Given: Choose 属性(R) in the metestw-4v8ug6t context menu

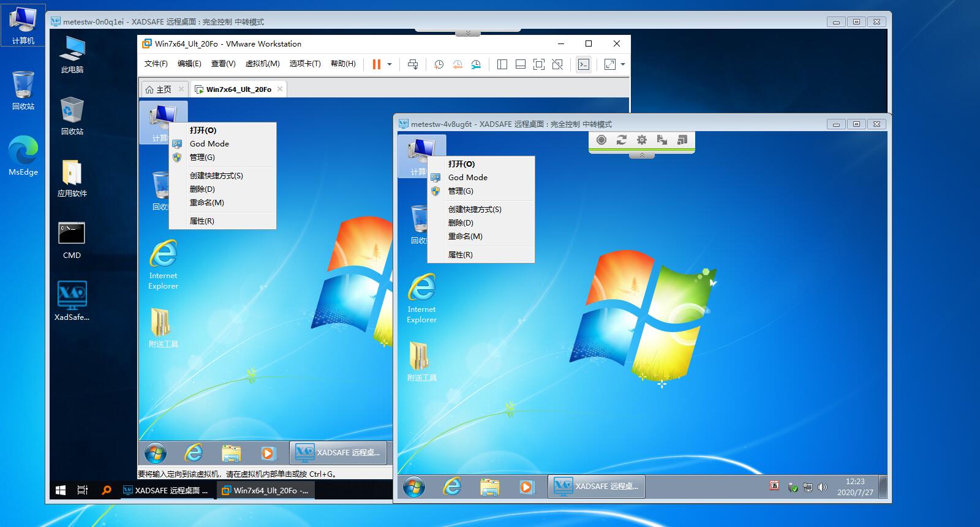Looking at the screenshot, I should [x=481, y=255].
